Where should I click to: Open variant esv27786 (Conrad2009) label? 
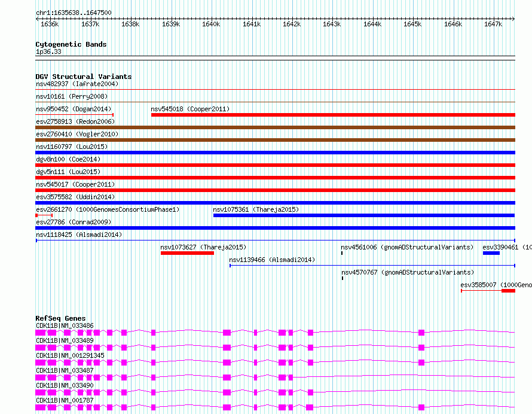[74, 222]
